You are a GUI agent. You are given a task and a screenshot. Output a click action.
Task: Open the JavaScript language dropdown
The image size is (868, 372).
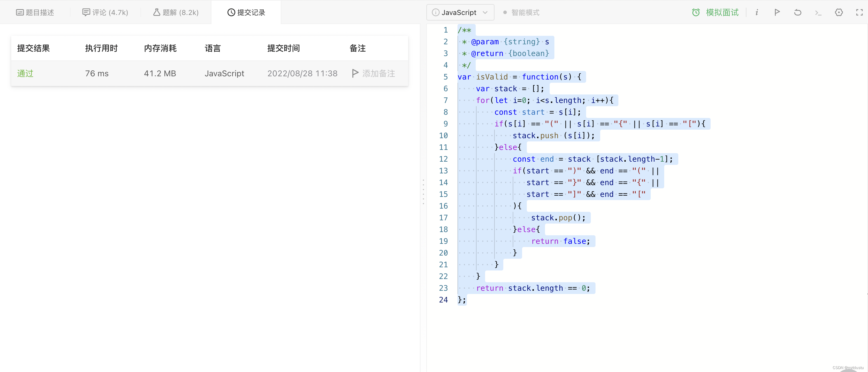[x=460, y=12]
